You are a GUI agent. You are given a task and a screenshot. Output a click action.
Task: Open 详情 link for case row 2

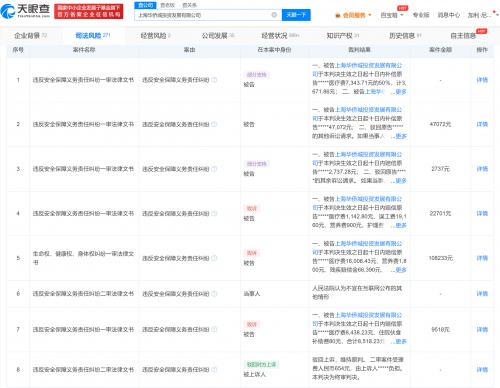[482, 124]
